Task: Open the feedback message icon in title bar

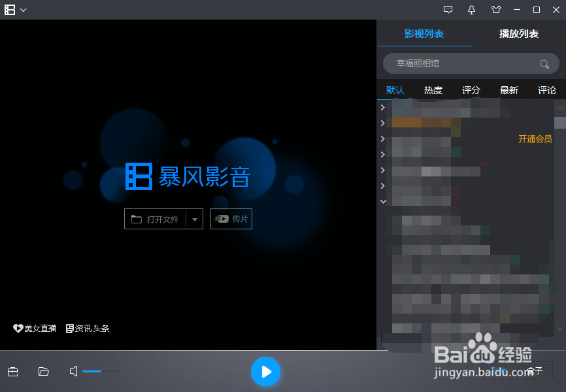Action: (448, 10)
